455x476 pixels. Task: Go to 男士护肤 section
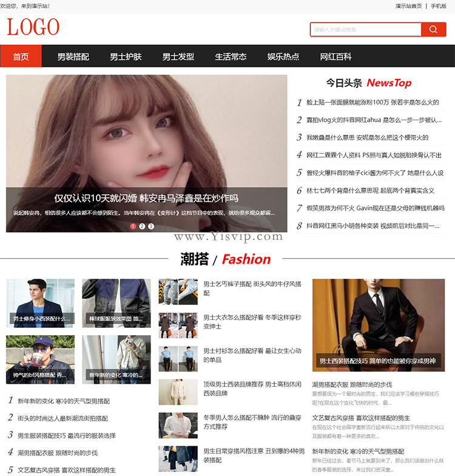126,56
